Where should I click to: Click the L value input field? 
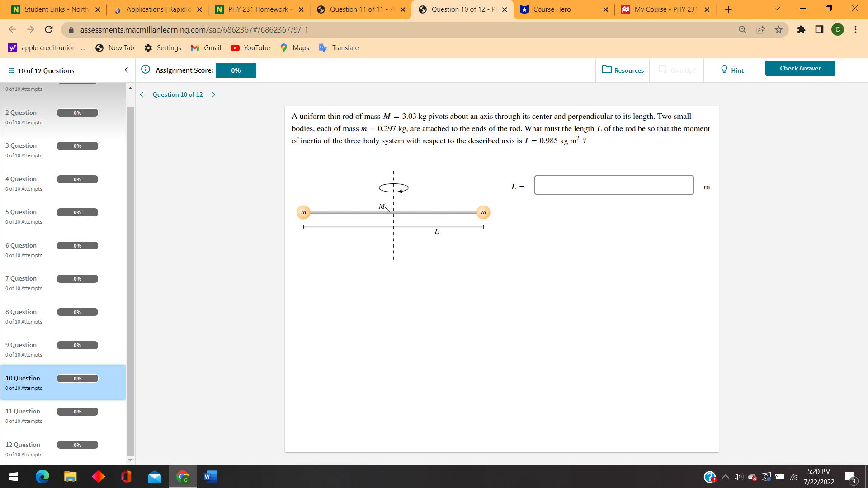point(613,185)
